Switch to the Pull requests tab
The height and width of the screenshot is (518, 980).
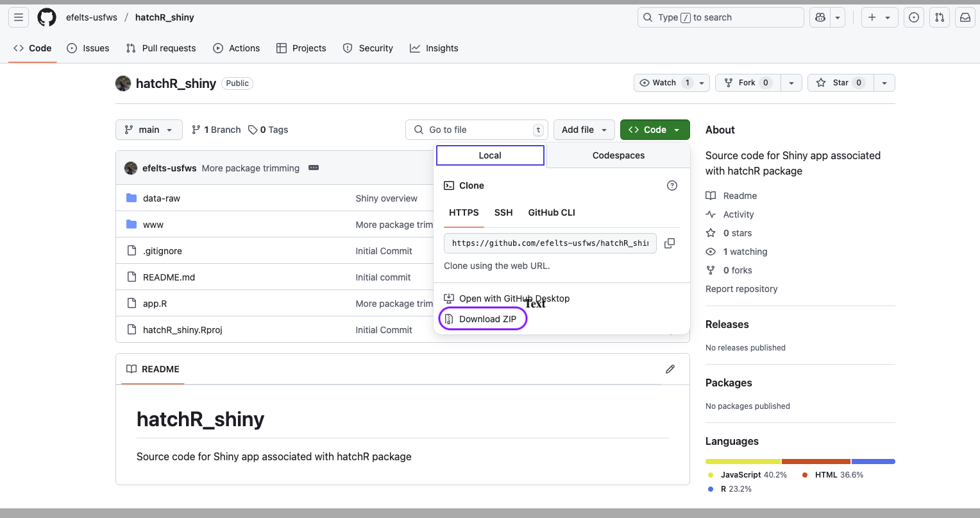[x=161, y=48]
